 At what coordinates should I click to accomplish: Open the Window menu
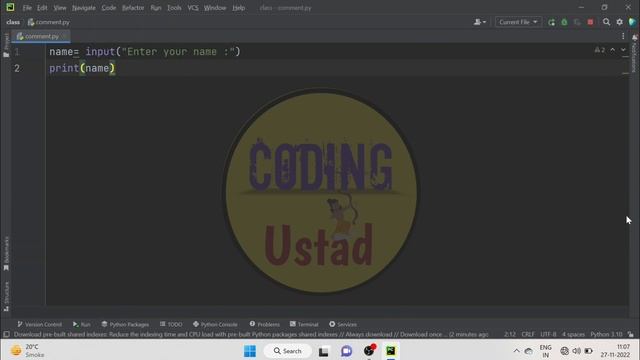[215, 8]
